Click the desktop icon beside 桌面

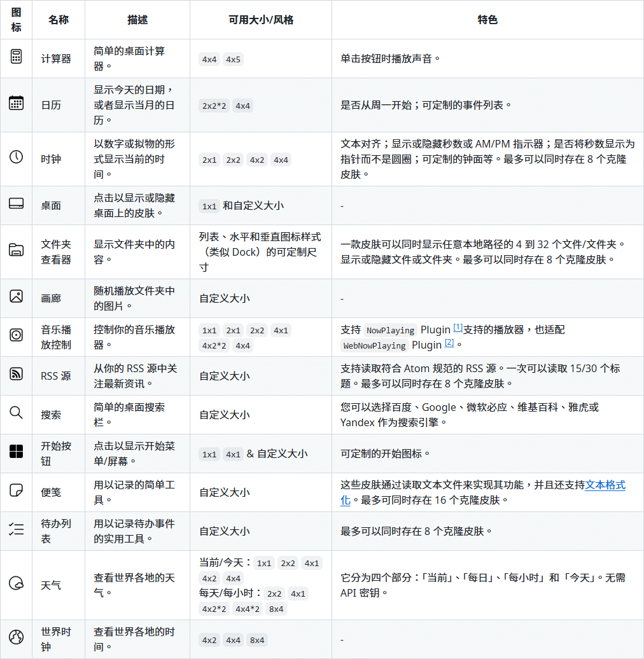pos(16,204)
